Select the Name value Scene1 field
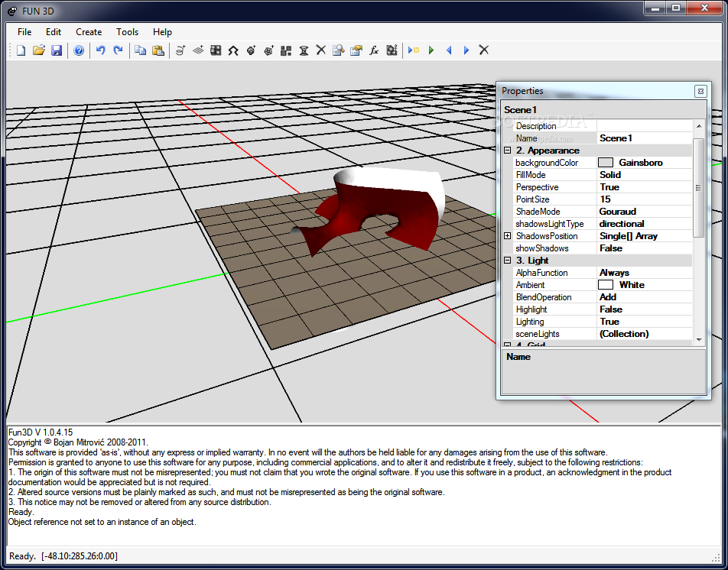 click(x=645, y=138)
